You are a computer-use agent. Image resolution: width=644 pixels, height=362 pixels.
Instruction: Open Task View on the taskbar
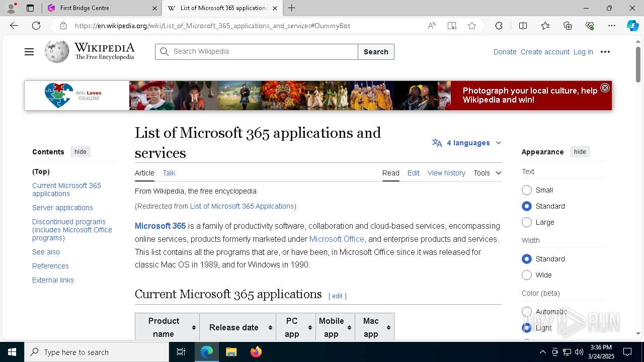coord(181,352)
